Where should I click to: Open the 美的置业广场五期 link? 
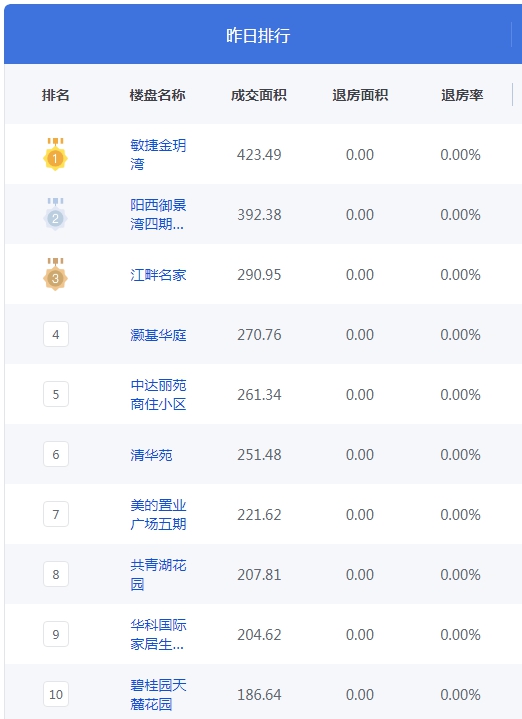[158, 514]
